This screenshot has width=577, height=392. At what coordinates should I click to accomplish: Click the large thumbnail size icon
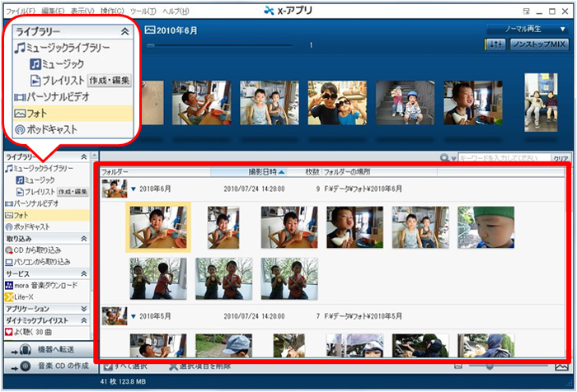point(562,365)
